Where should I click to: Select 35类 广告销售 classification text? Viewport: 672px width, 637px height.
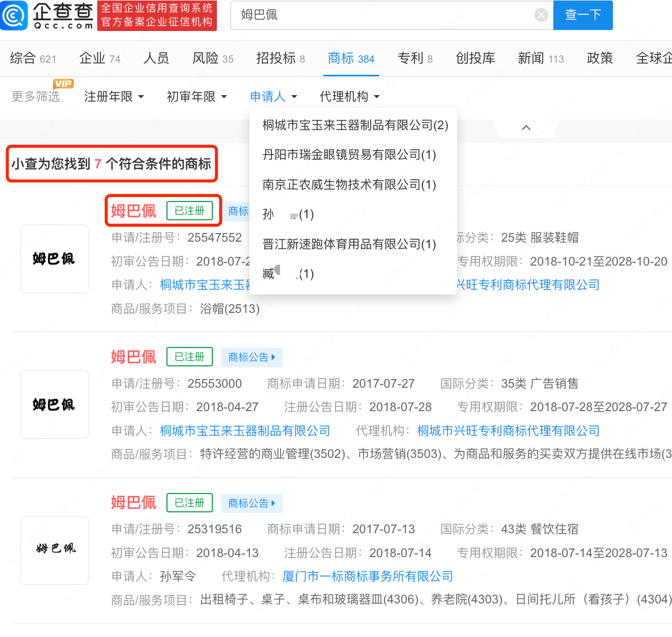[x=540, y=384]
